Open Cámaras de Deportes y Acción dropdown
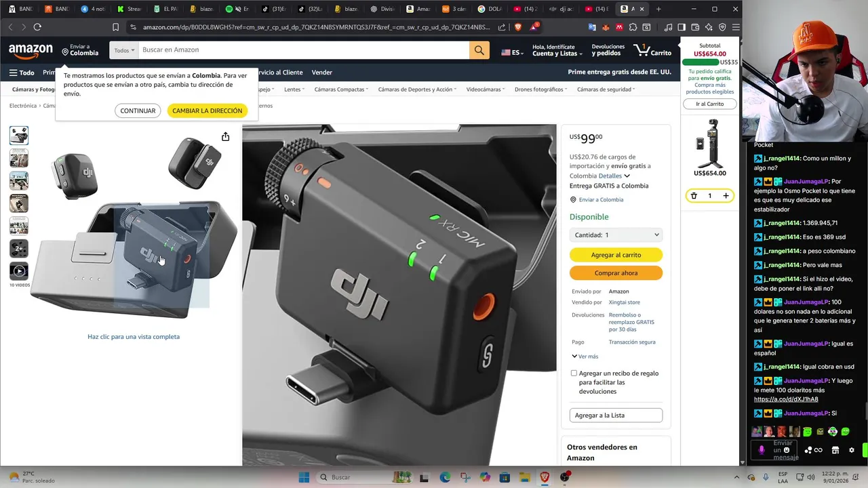The height and width of the screenshot is (488, 868). click(417, 89)
